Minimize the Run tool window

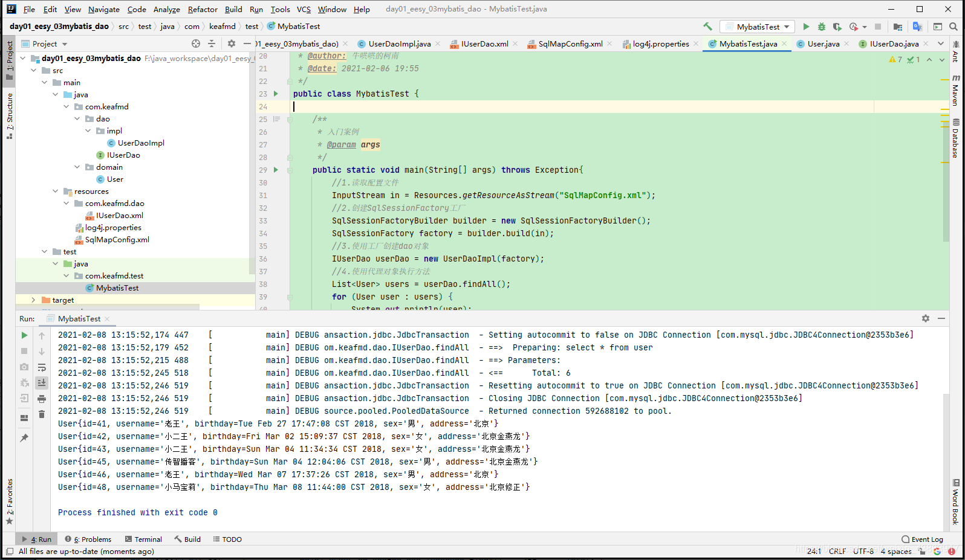tap(941, 318)
